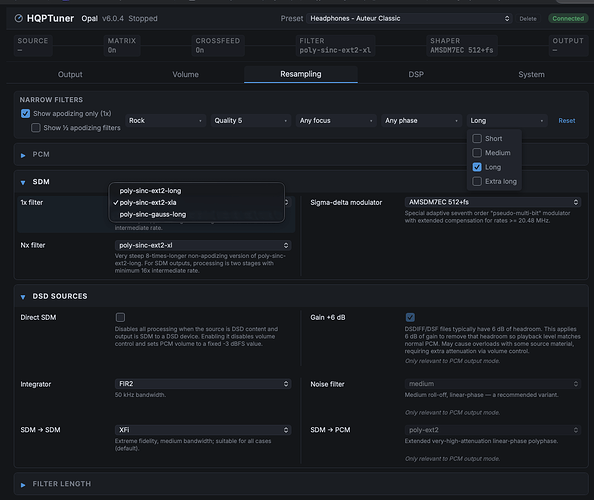The width and height of the screenshot is (594, 500).
Task: Uncheck the Gain +6 dB checkbox
Action: click(x=410, y=317)
